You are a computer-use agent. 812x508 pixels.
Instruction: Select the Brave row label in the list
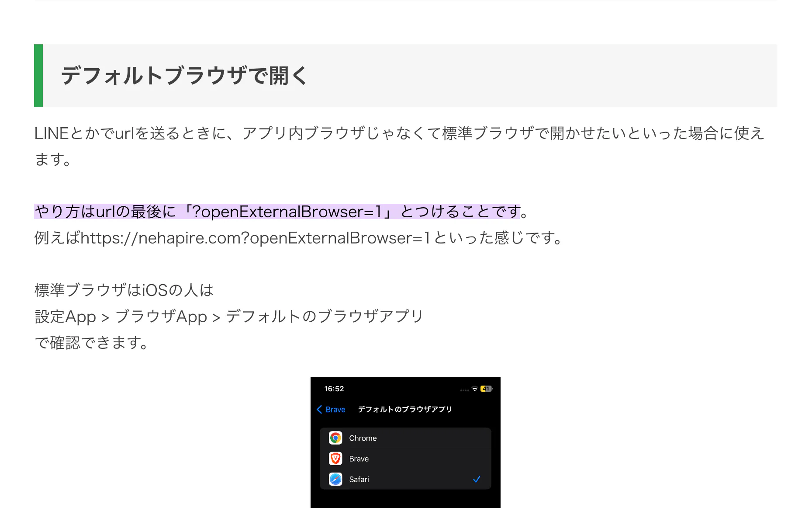click(x=359, y=459)
